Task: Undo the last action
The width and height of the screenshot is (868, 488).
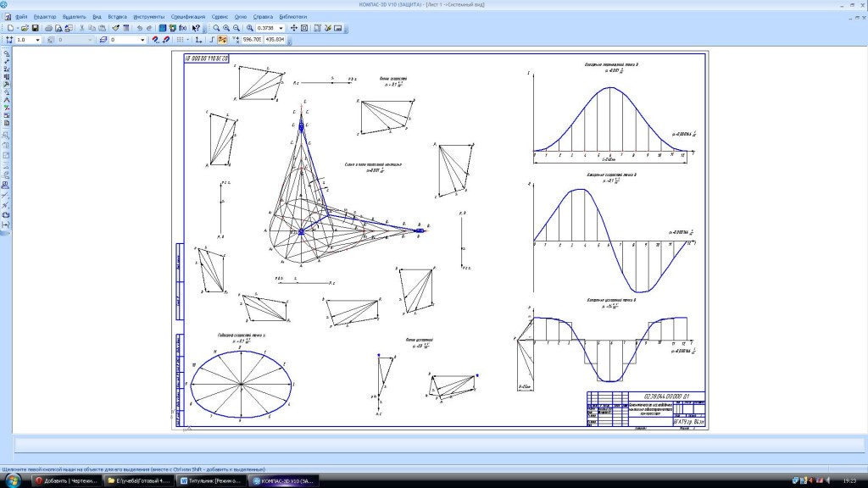Action: [x=140, y=28]
